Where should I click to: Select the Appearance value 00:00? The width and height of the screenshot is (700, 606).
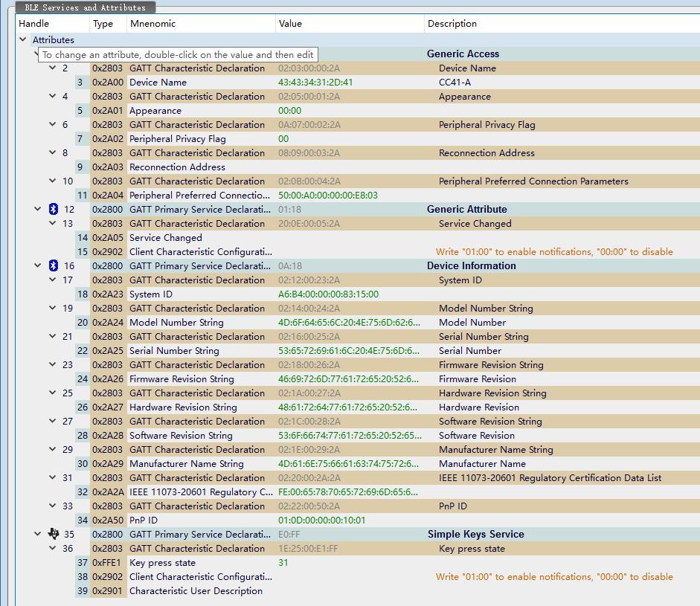tap(289, 111)
